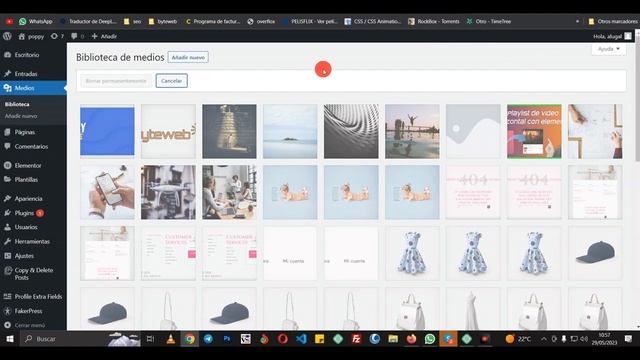Click the Hola, alugal profile greeting
This screenshot has width=640, height=360.
click(x=612, y=36)
